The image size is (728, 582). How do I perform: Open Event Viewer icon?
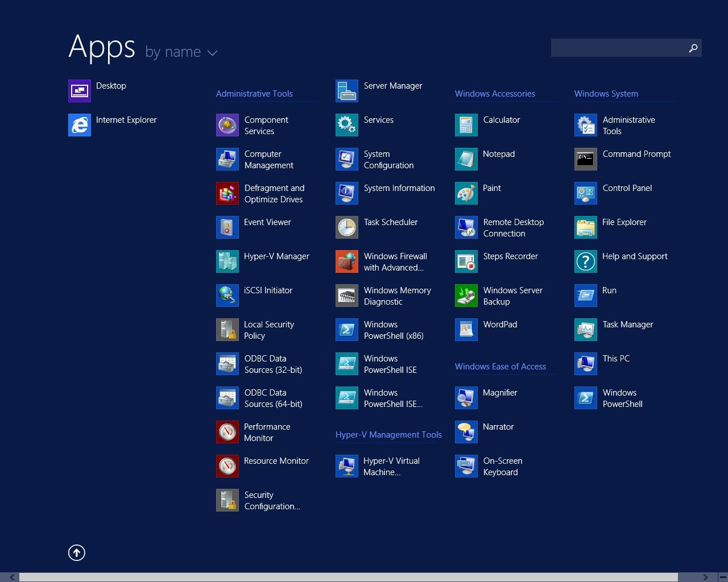tap(227, 227)
